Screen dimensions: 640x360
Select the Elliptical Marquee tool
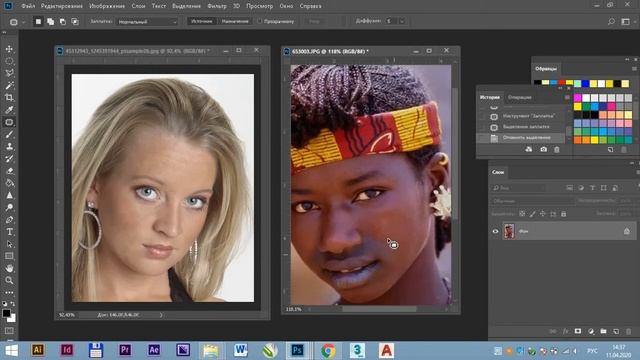9,61
